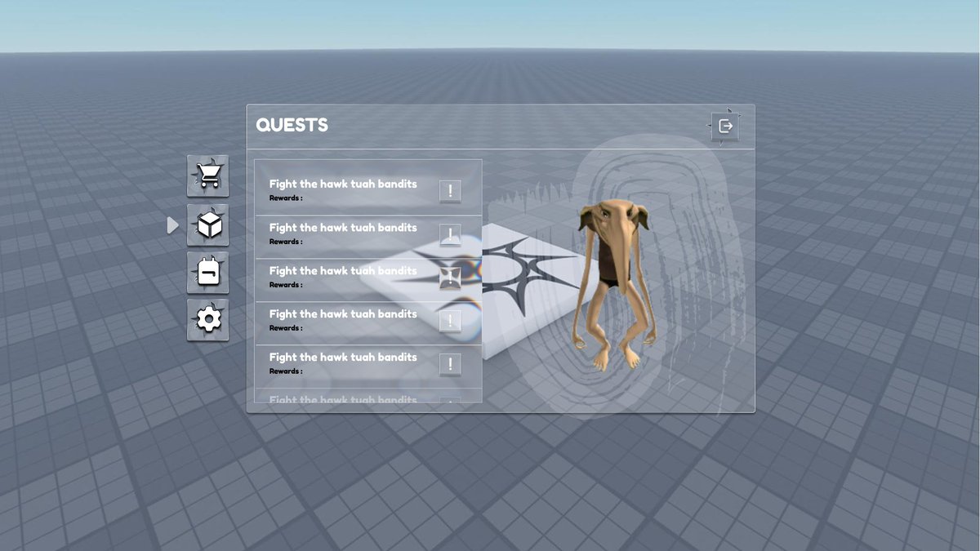This screenshot has width=980, height=551.
Task: Click the exit icon on the Quests panel
Action: tap(725, 125)
